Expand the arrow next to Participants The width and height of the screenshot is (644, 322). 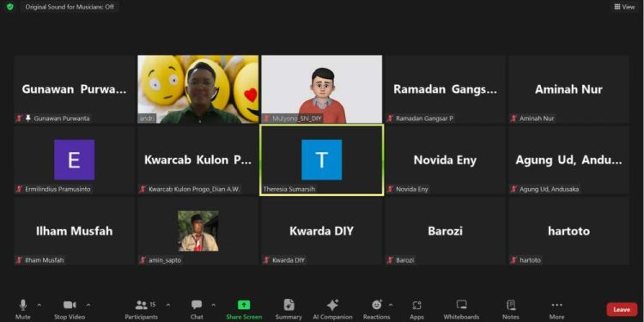(168, 305)
